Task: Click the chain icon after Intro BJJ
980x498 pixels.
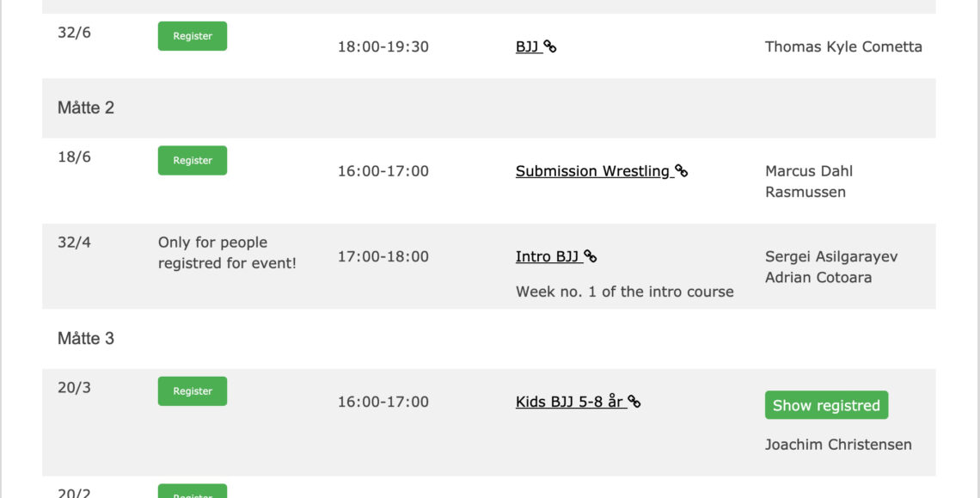Action: coord(590,256)
